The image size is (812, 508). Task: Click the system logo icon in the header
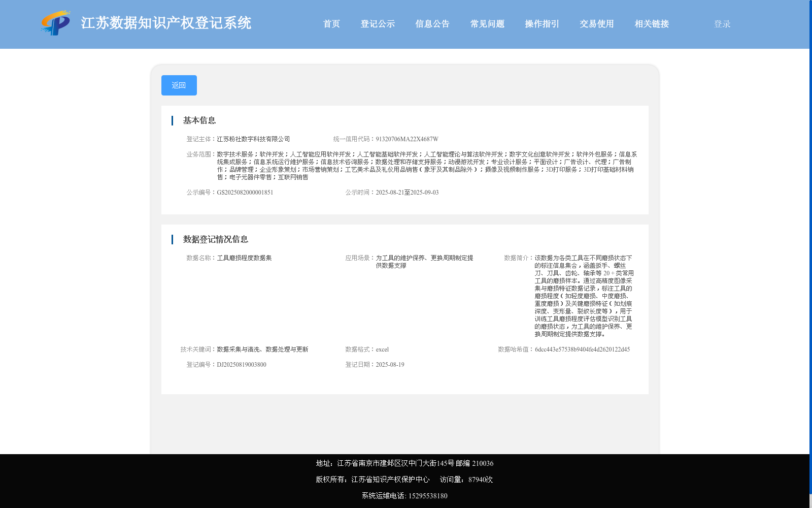click(56, 23)
